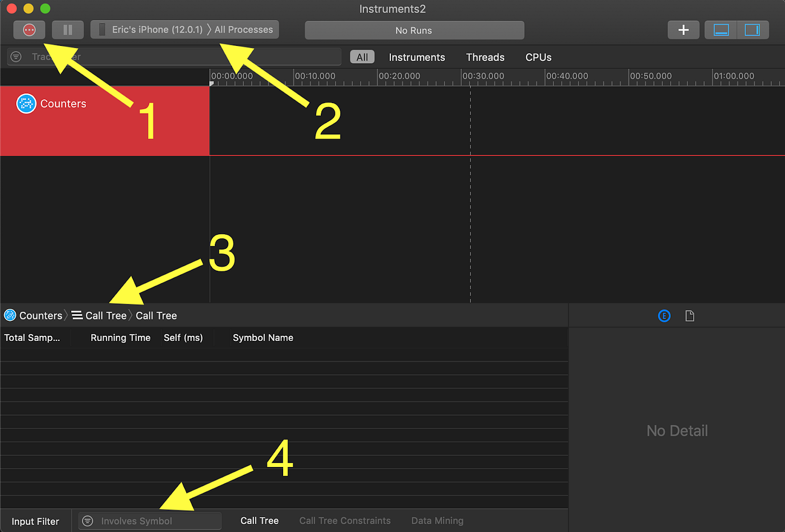The width and height of the screenshot is (785, 532).
Task: Click the filter icon in the Involves Symbol field
Action: [87, 521]
